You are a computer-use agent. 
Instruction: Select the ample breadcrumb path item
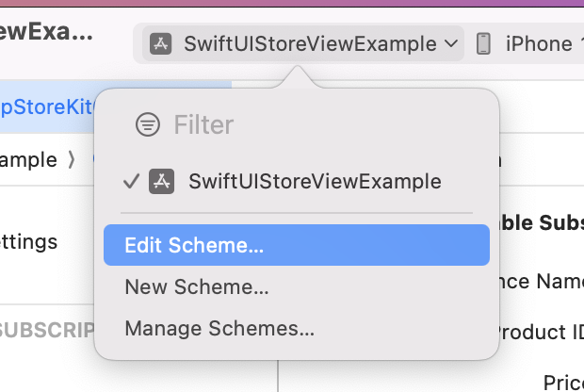pyautogui.click(x=28, y=160)
